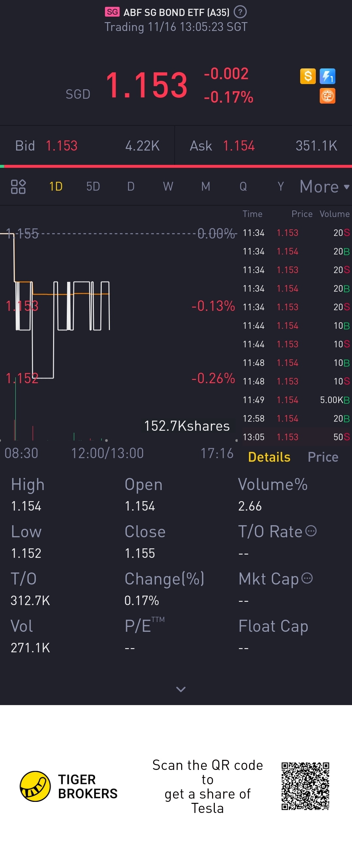
Task: Open the Mkt Cap info icon
Action: click(x=307, y=578)
